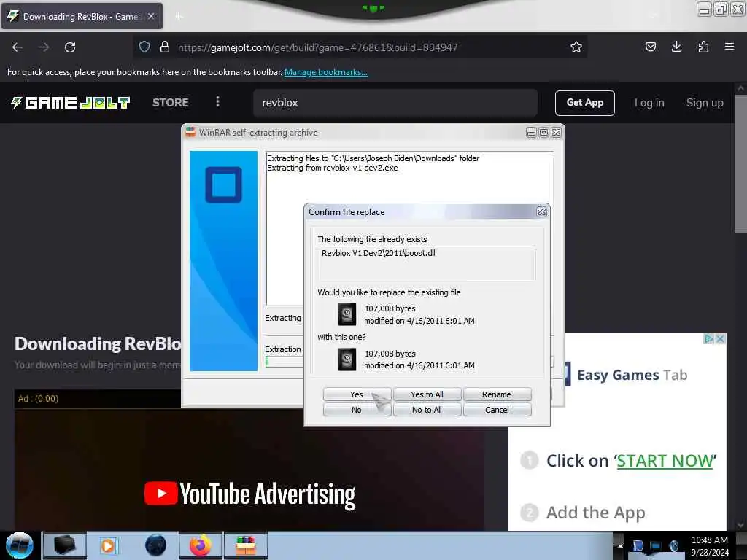Switch to Firefox taskbar icon
The width and height of the screenshot is (747, 560).
(x=201, y=545)
